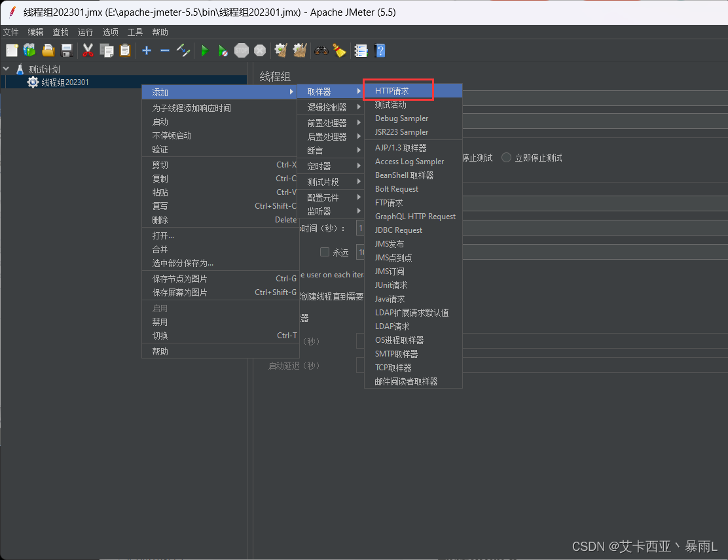728x560 pixels.
Task: Choose 测试活动 sampler
Action: 413,105
